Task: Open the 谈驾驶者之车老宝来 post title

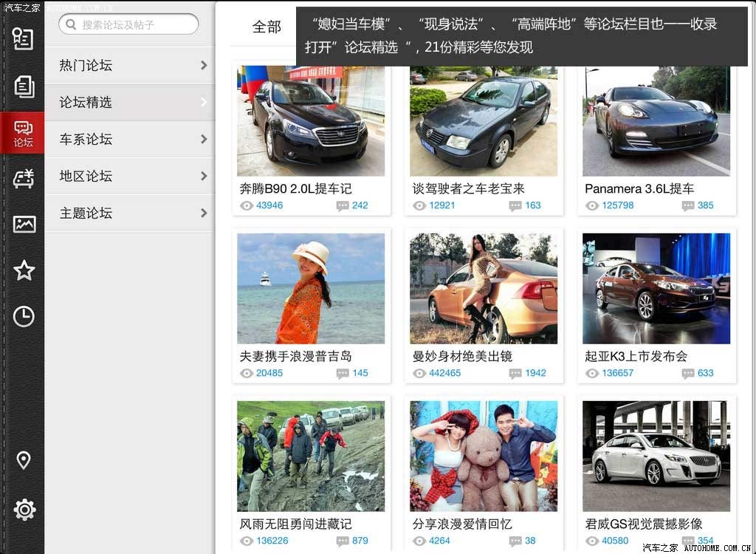Action: tap(469, 188)
